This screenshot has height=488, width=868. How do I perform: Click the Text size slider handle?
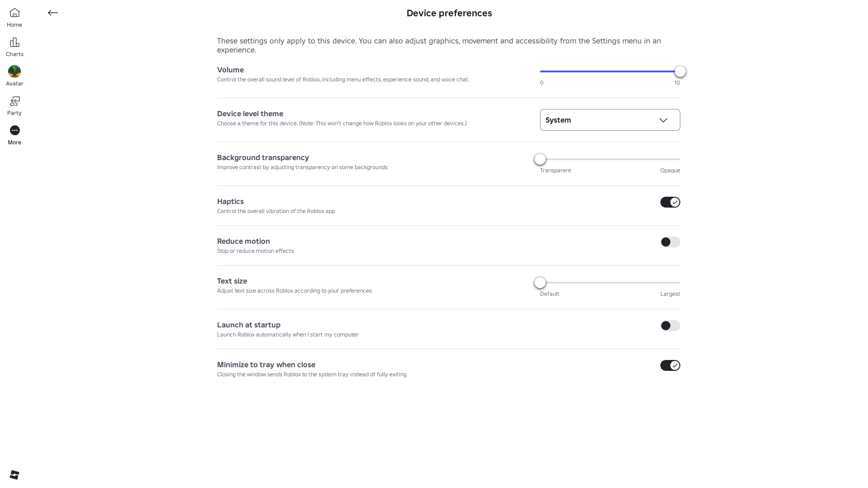540,283
